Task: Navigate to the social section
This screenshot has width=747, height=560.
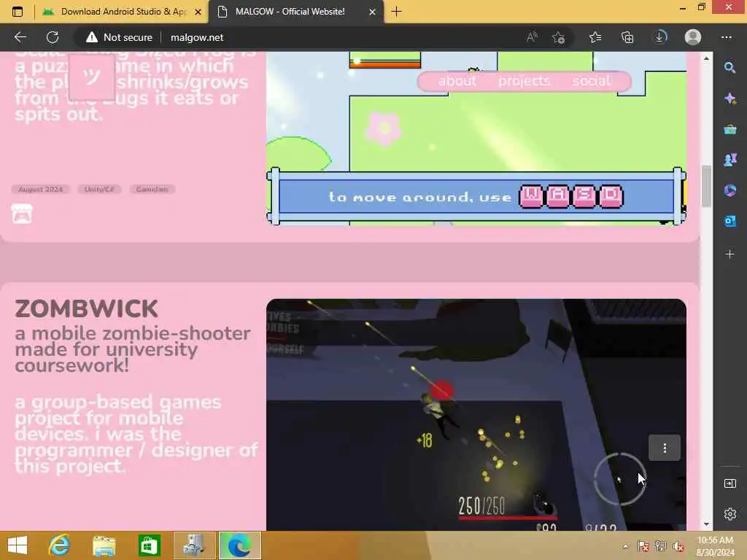Action: pyautogui.click(x=591, y=81)
